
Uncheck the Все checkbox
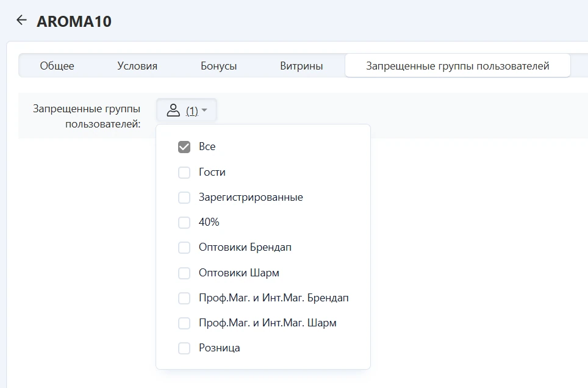[x=184, y=147]
